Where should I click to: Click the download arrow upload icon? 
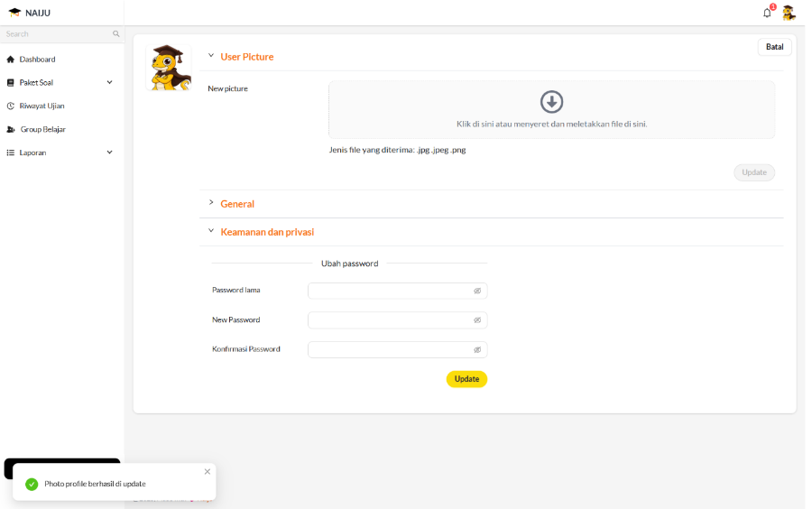click(x=551, y=101)
